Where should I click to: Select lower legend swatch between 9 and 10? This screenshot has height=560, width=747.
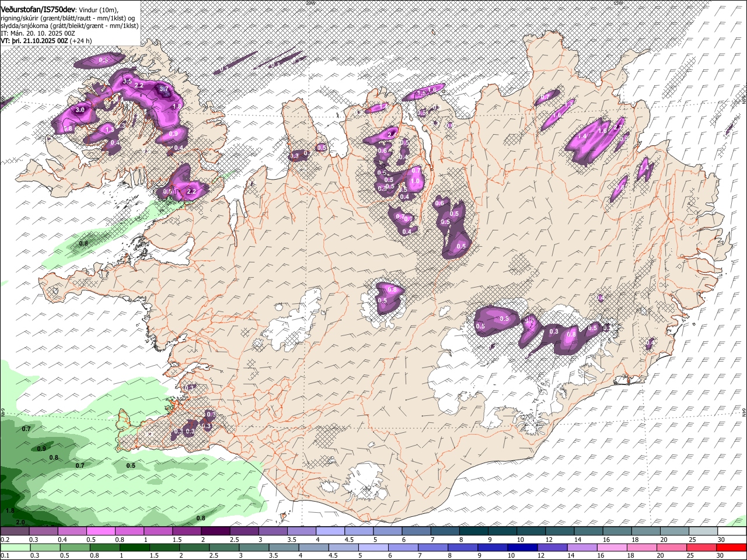(x=493, y=548)
